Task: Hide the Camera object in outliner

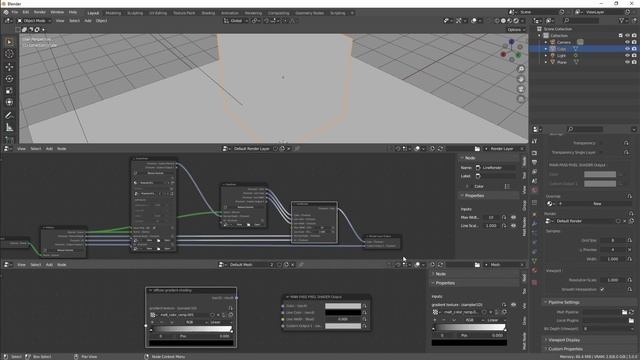Action: coord(627,42)
